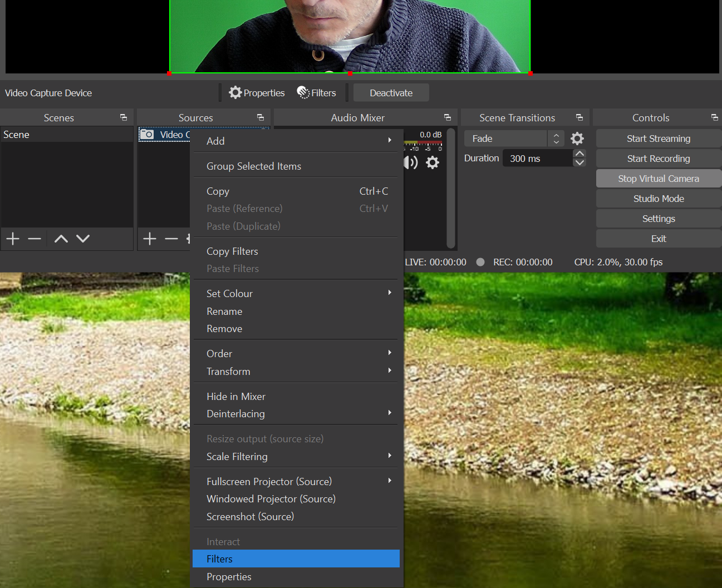This screenshot has height=588, width=722.
Task: Choose Rename from the context menu
Action: (x=224, y=311)
